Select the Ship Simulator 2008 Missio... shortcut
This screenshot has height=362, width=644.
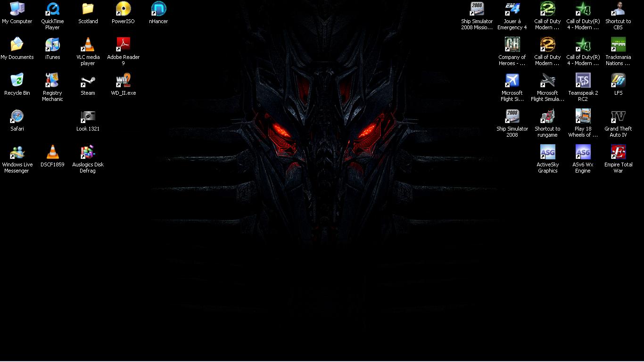pyautogui.click(x=477, y=9)
